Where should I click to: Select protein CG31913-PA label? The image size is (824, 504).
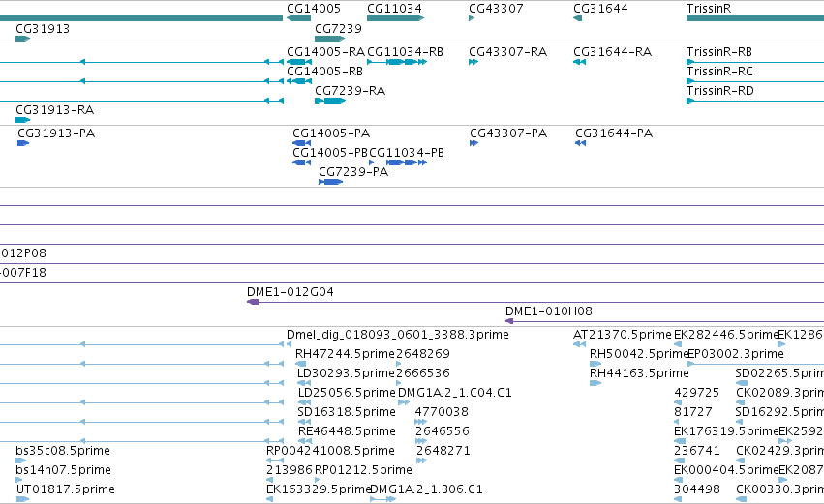(x=56, y=133)
